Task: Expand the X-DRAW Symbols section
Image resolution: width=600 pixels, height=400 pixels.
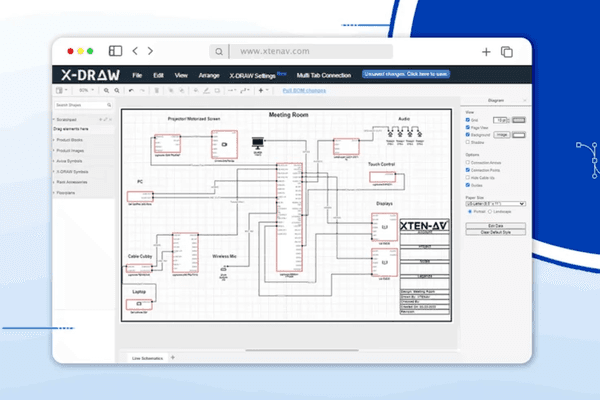Action: tap(72, 172)
